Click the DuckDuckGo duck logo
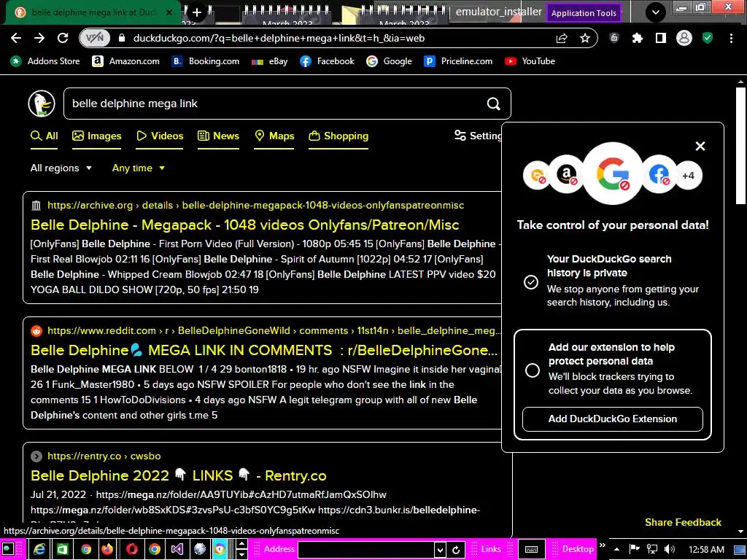The image size is (747, 560). [42, 104]
